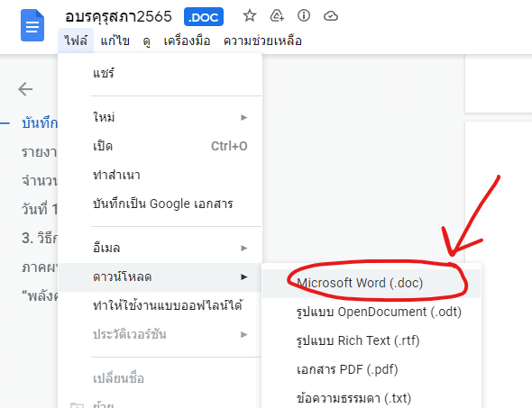Viewport: 532px width, 408px height.
Task: Expand the ประวัติเวอร์ชัน submenu
Action: click(160, 334)
